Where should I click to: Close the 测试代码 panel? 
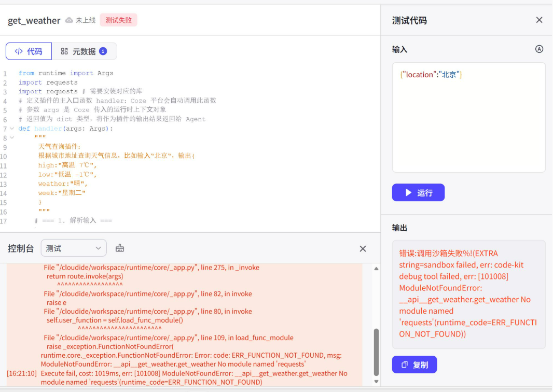(539, 20)
